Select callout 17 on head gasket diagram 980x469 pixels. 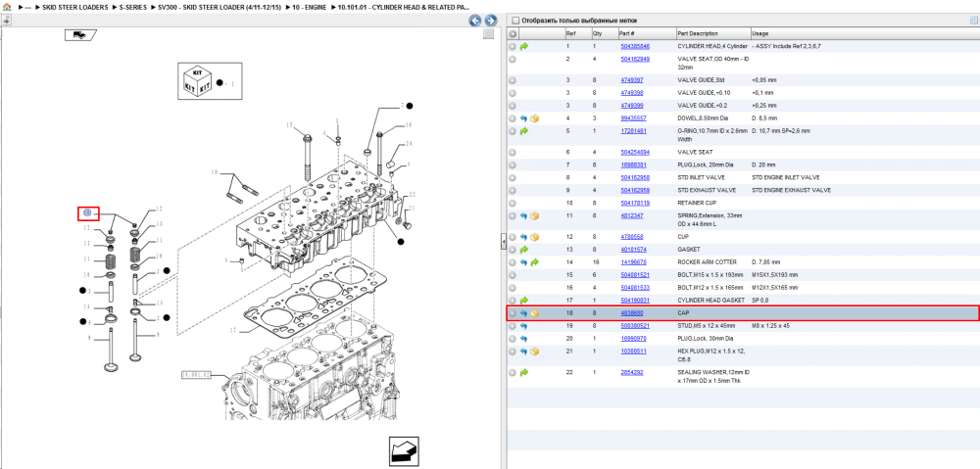click(232, 330)
